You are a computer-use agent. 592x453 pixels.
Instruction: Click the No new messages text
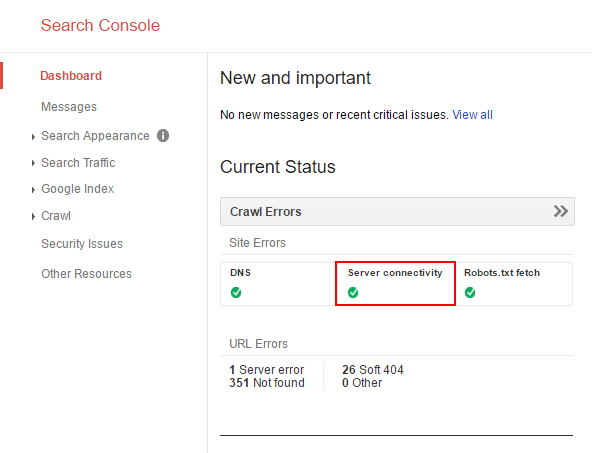coord(335,115)
